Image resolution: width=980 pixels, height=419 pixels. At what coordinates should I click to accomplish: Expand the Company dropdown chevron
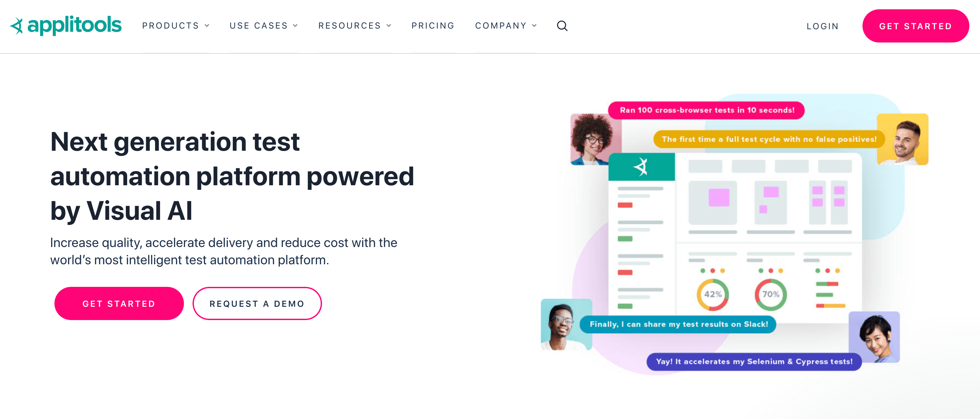click(534, 26)
